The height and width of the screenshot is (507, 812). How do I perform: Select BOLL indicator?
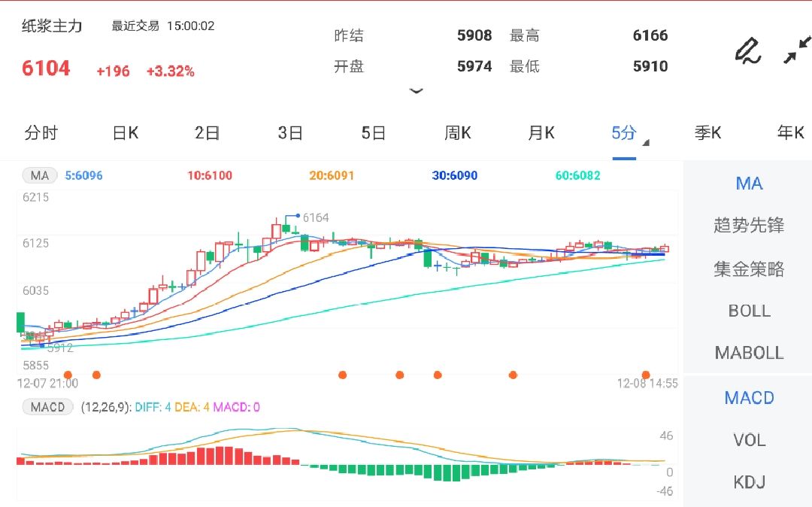(x=750, y=311)
